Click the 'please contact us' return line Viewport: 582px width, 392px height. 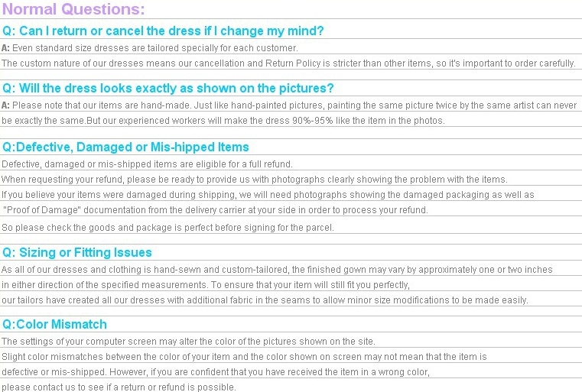tap(119, 387)
